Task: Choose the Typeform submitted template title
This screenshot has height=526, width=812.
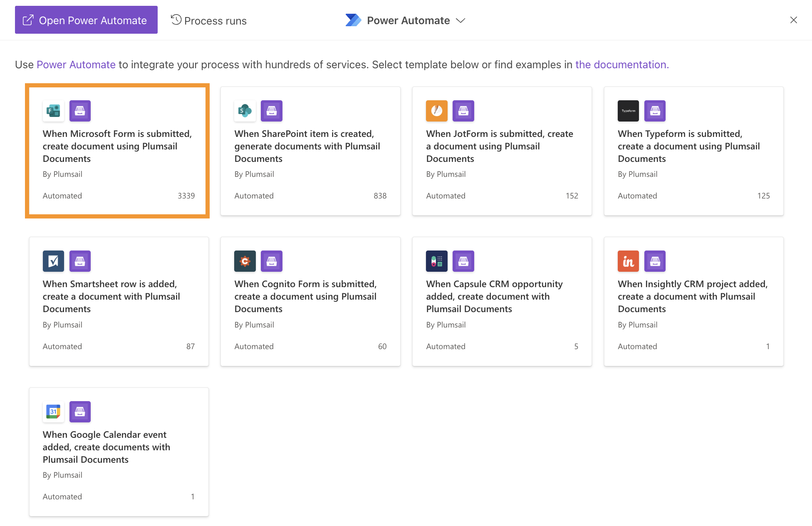Action: point(689,146)
